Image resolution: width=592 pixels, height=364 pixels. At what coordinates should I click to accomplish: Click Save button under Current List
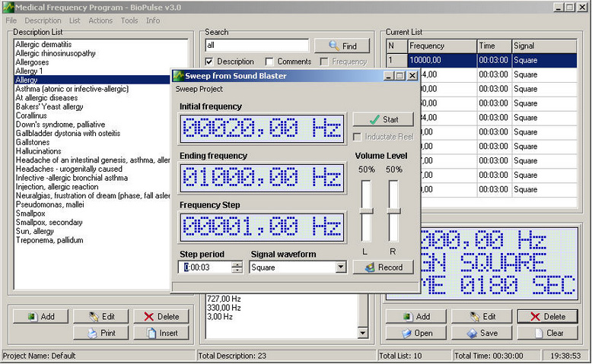[482, 333]
